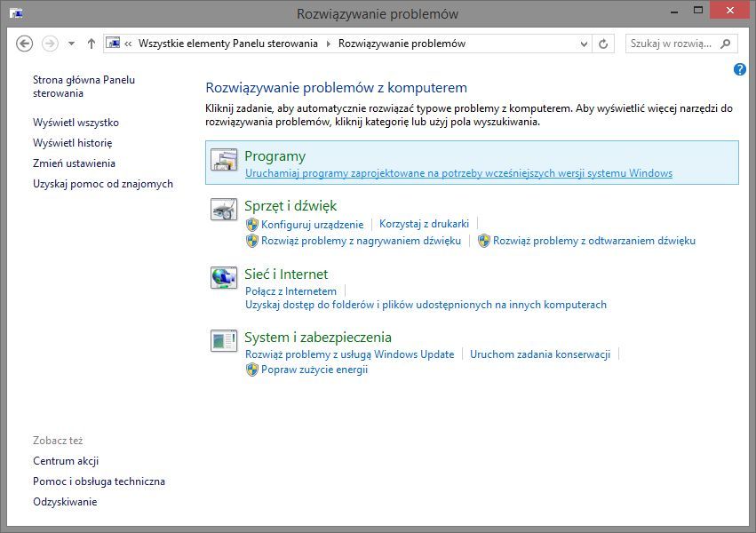Click shield icon beside nagrywaniem dźwięku
Image resolution: width=756 pixels, height=533 pixels.
(x=252, y=241)
